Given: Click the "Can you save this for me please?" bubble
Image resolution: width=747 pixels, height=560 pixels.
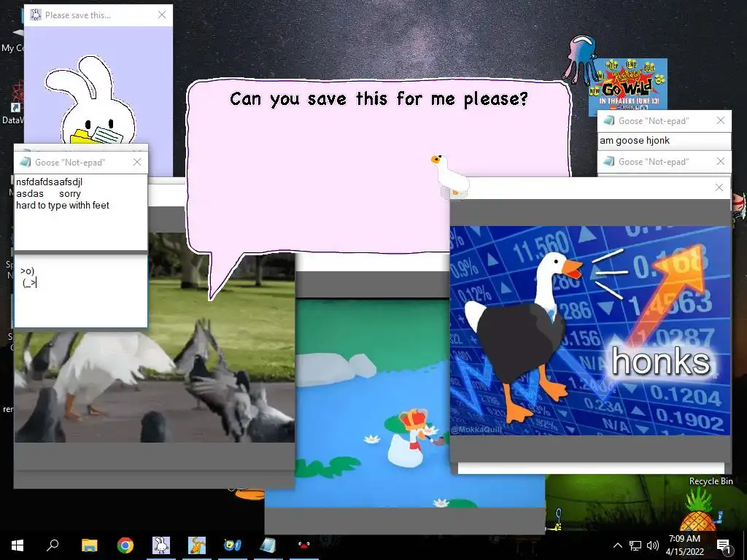Looking at the screenshot, I should (379, 167).
